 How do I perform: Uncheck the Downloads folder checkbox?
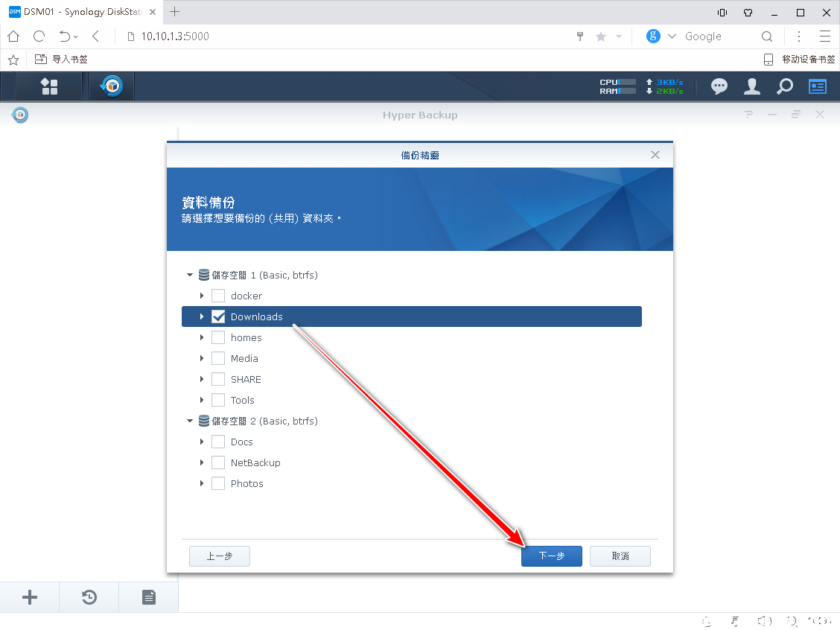218,316
